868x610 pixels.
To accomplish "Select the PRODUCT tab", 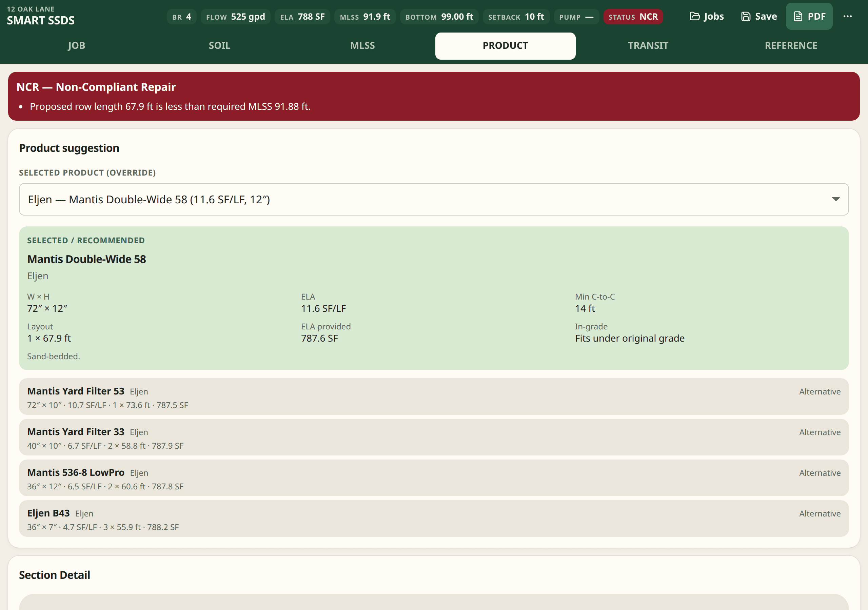I will pyautogui.click(x=505, y=46).
